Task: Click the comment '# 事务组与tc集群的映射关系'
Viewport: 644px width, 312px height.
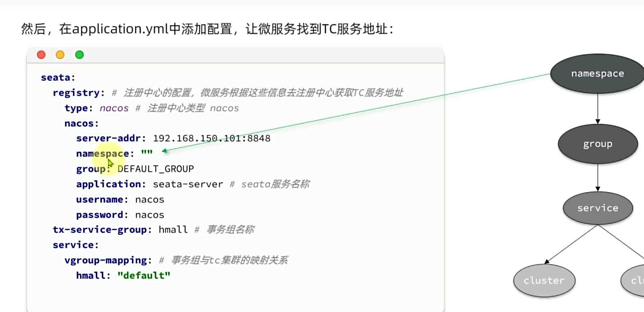Action: pyautogui.click(x=223, y=260)
